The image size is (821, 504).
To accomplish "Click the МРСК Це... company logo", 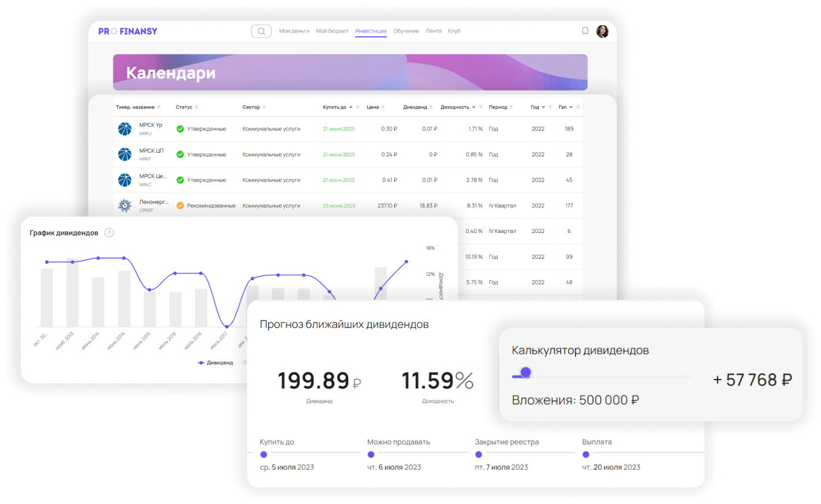I will 125,180.
